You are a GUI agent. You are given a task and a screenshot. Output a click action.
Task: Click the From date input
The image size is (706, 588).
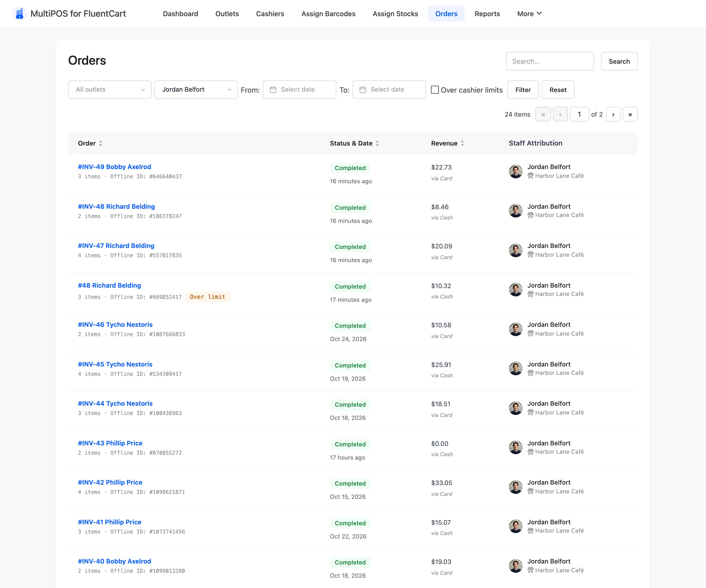tap(299, 90)
